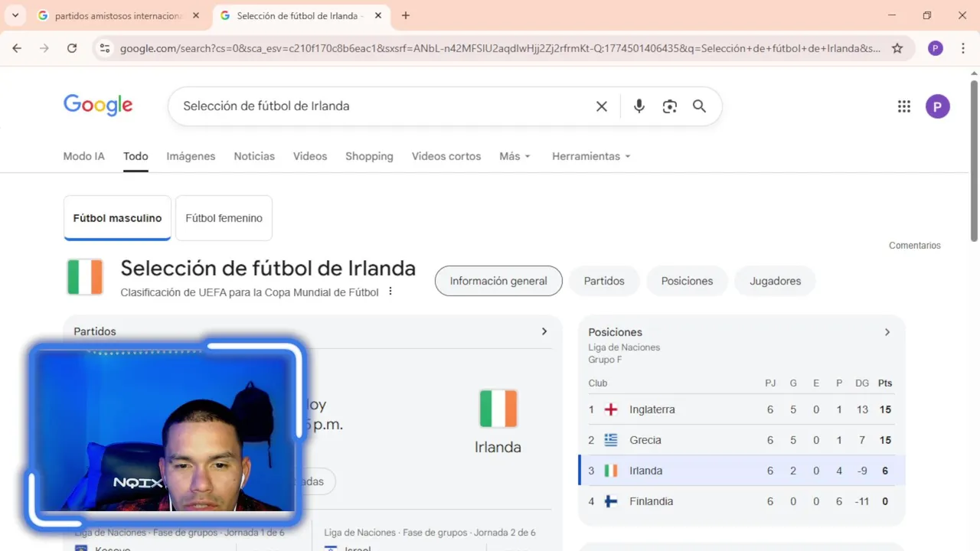Click Grecia row in standings
The height and width of the screenshot is (551, 980).
coord(741,440)
